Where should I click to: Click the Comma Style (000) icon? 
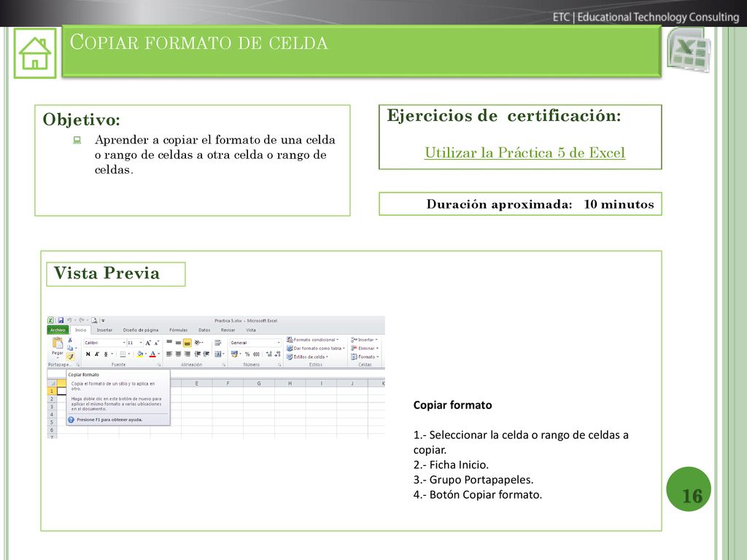[x=256, y=354]
